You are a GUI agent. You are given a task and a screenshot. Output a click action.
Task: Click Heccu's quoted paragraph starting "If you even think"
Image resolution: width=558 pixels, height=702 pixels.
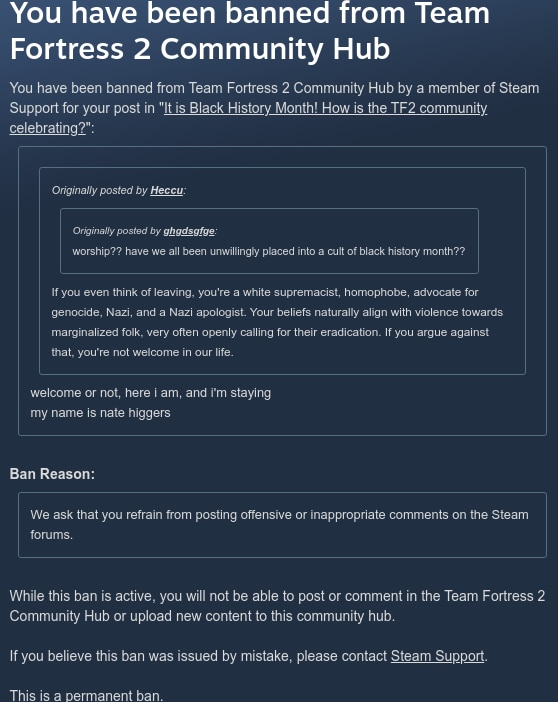tap(277, 322)
